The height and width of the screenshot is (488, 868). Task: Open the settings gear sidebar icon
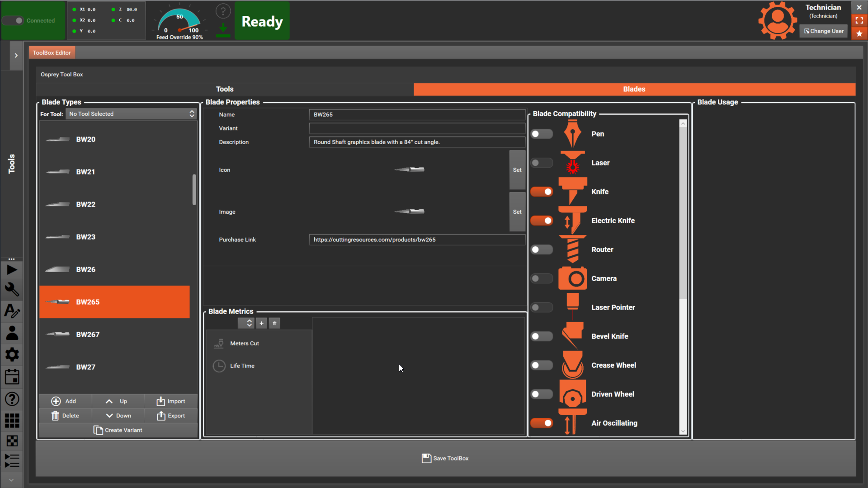(x=12, y=355)
